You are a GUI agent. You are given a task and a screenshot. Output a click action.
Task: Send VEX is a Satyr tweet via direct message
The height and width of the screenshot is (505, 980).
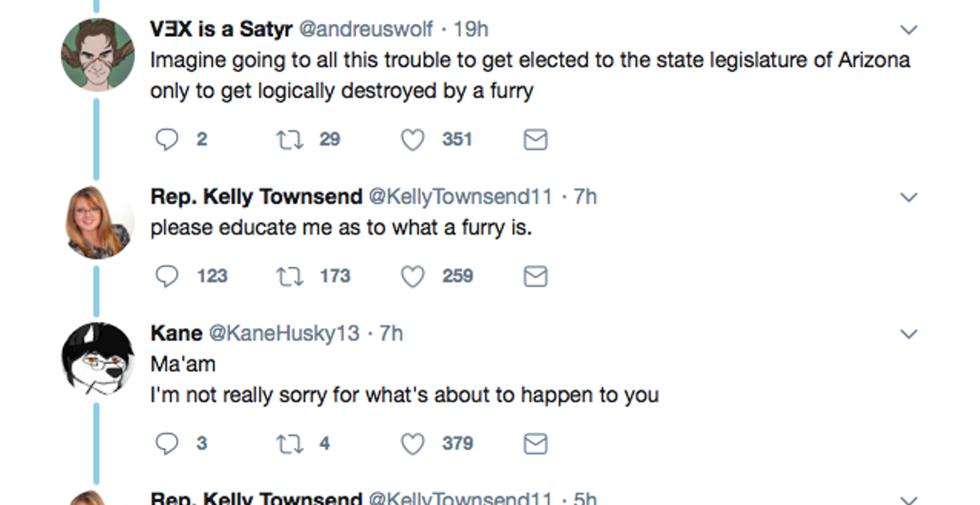(535, 140)
